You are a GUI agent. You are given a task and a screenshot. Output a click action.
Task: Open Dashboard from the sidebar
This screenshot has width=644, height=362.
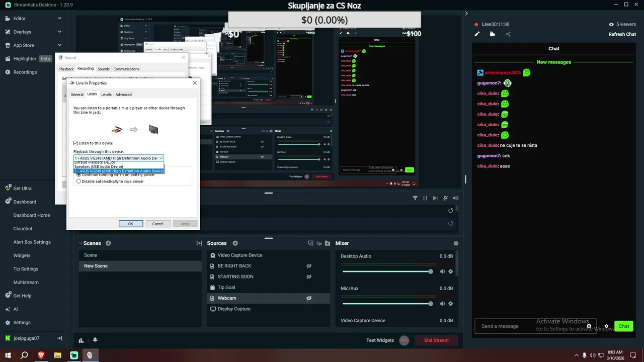[24, 202]
